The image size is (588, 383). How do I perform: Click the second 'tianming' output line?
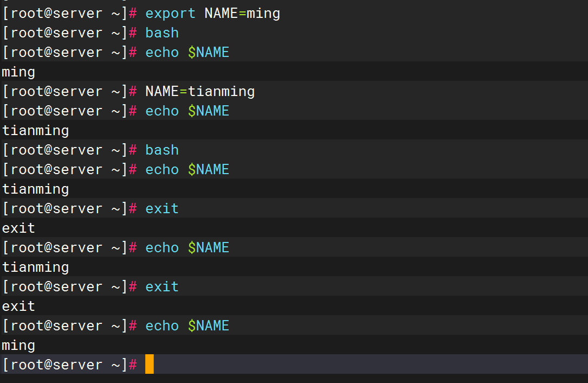pos(36,189)
